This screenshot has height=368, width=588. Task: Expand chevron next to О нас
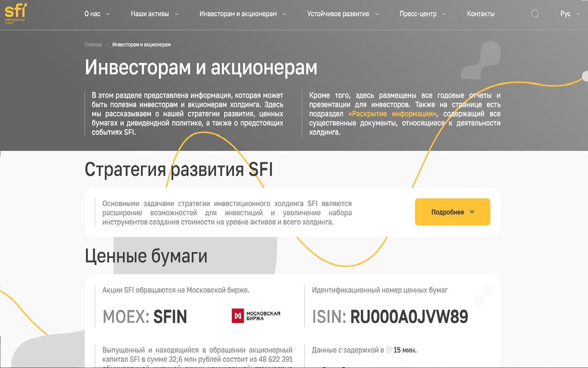point(108,14)
